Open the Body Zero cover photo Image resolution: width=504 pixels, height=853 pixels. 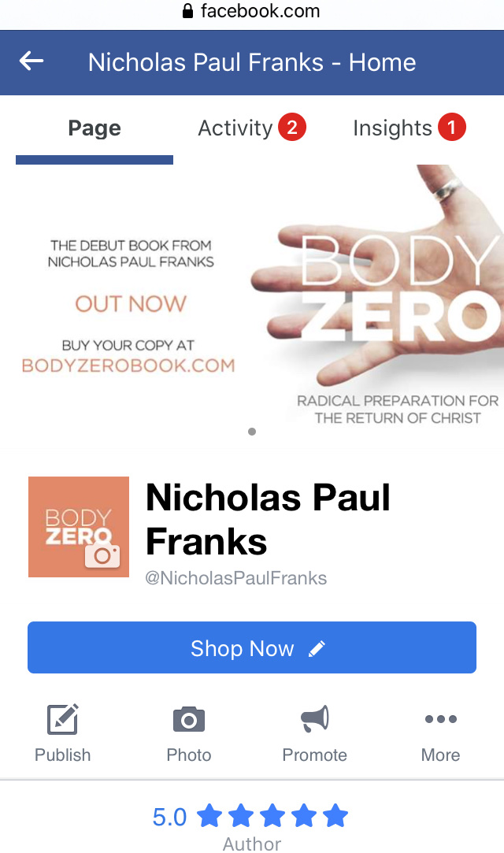(252, 306)
